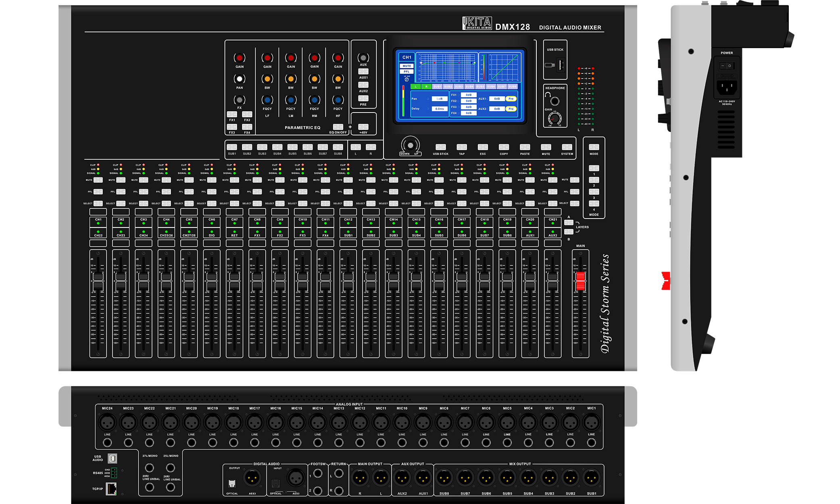The height and width of the screenshot is (504, 840).
Task: Toggle the PRE button under AUX2
Action: click(363, 98)
